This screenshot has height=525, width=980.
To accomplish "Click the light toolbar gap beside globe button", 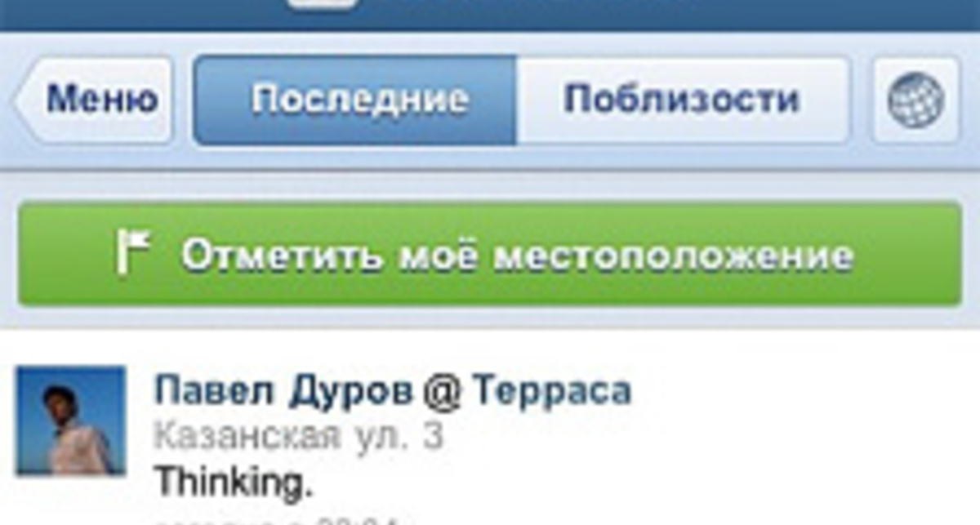I will pyautogui.click(x=861, y=100).
